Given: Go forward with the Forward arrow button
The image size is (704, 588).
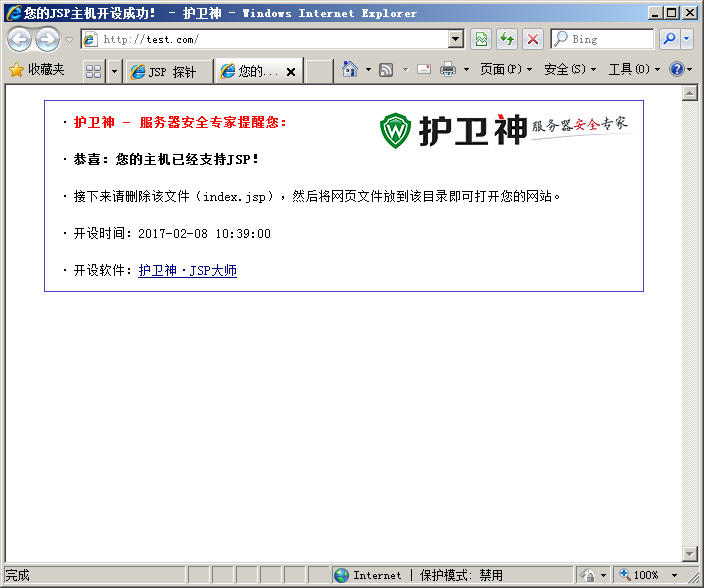Looking at the screenshot, I should (47, 39).
